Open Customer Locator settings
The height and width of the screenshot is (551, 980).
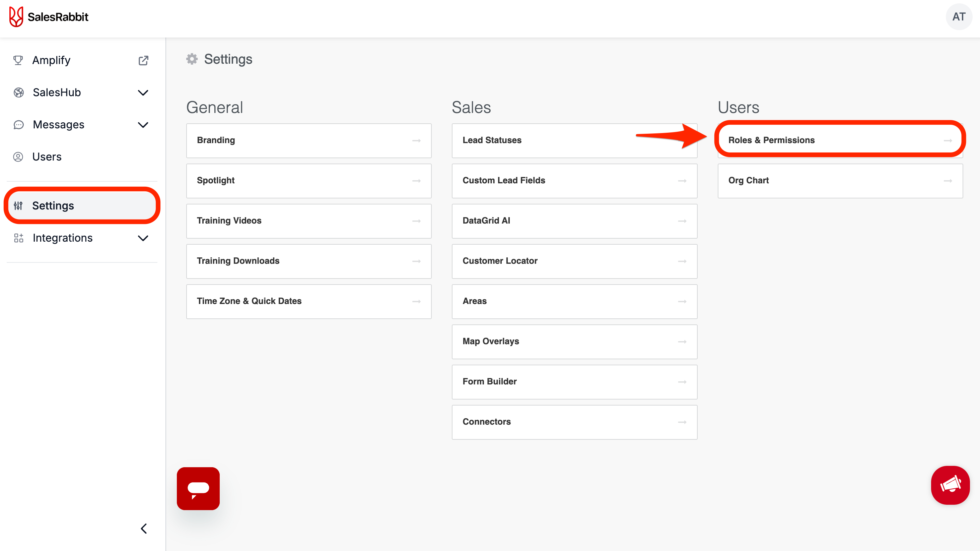pyautogui.click(x=574, y=261)
